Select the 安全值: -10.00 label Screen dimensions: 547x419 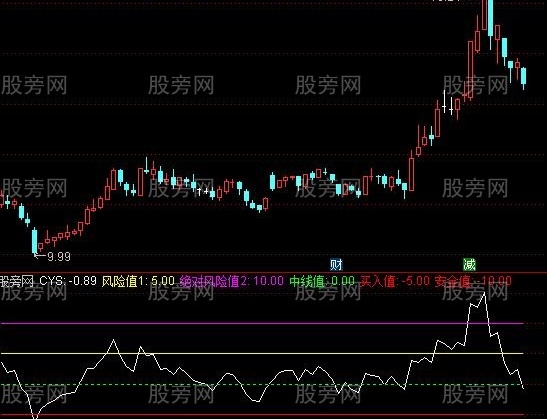tap(473, 281)
